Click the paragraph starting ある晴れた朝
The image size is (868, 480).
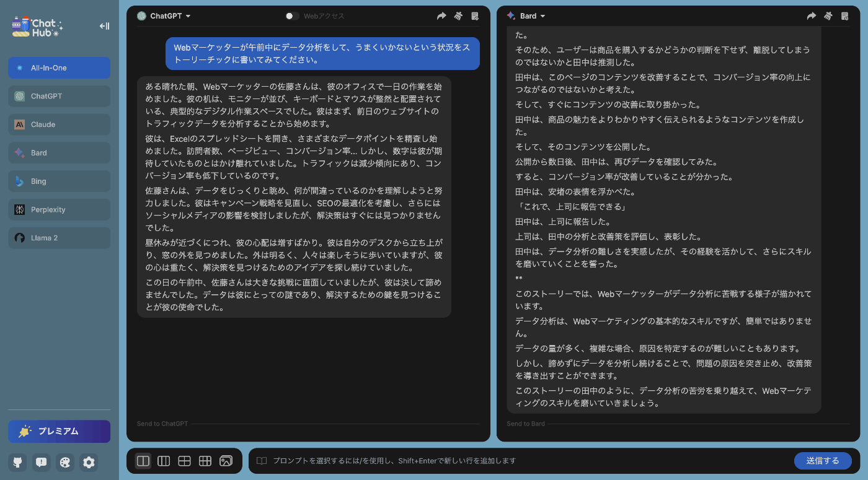[x=294, y=105]
